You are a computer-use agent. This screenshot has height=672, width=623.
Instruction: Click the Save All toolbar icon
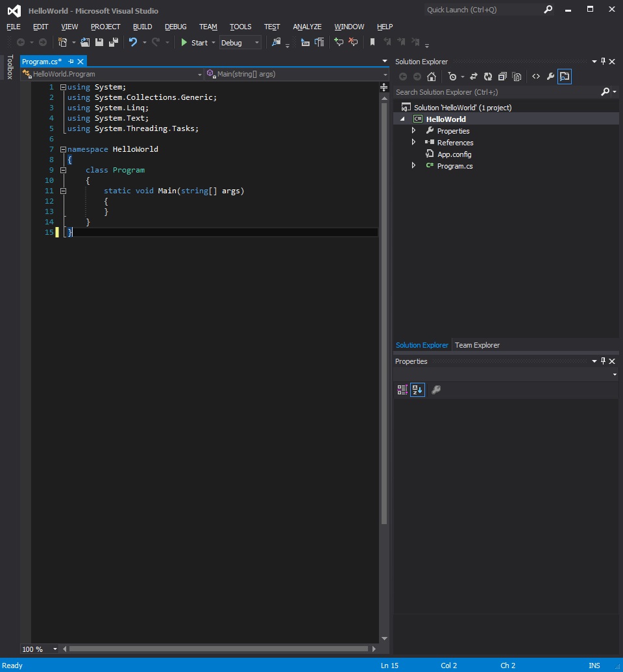[x=114, y=42]
